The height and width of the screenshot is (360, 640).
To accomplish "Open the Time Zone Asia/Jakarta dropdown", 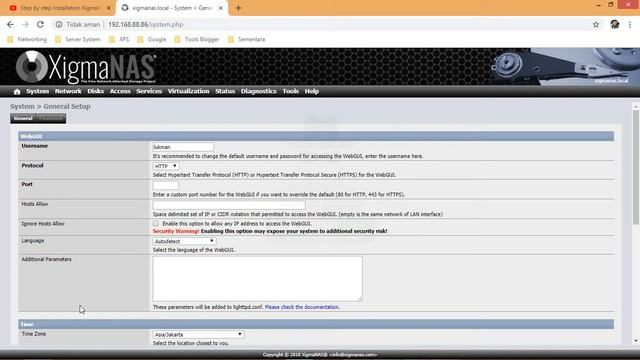I will click(198, 334).
